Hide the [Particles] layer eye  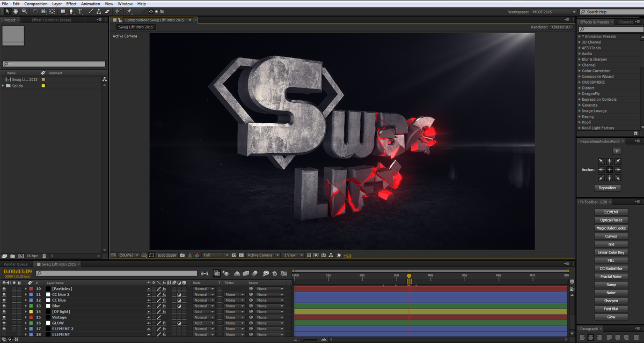coord(4,289)
